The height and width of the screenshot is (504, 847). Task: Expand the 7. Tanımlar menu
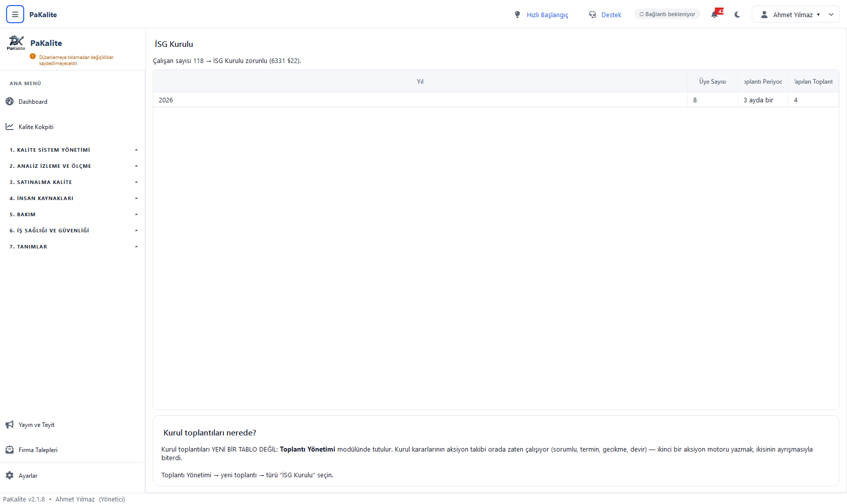click(73, 246)
